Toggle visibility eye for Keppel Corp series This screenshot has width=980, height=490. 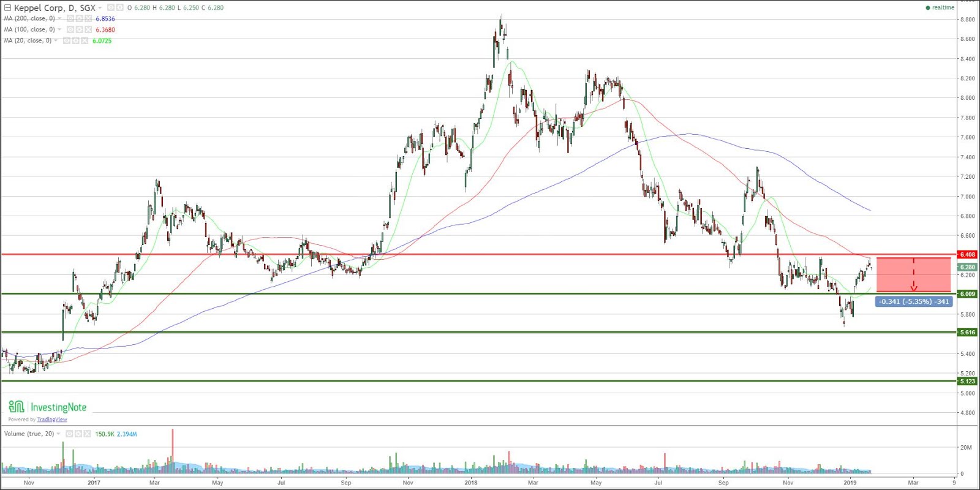tap(111, 7)
